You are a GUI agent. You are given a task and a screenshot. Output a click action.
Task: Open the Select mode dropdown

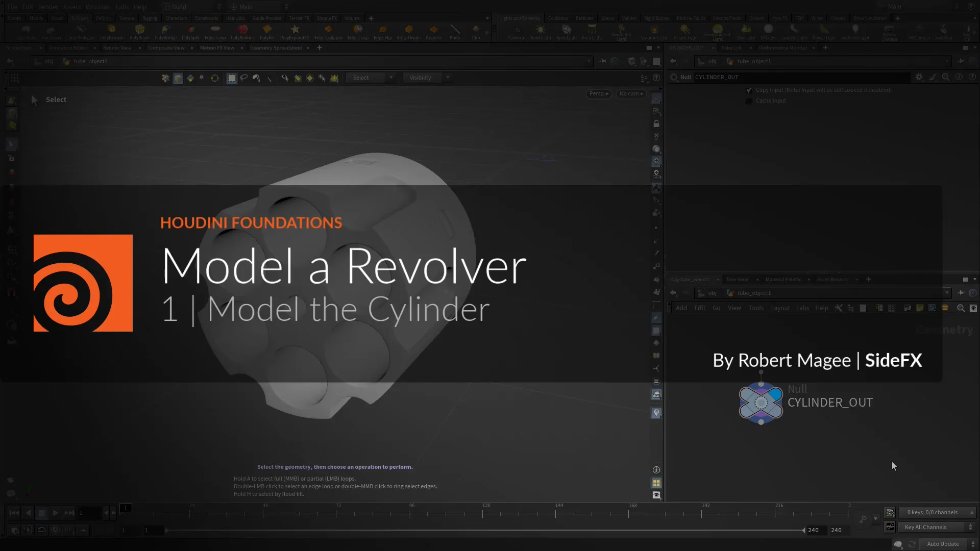pyautogui.click(x=371, y=78)
